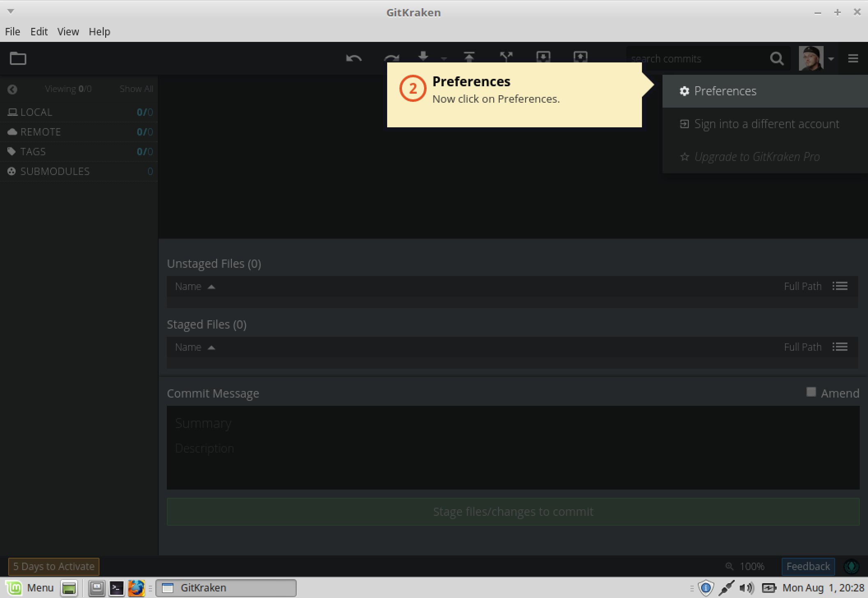Click Show All in left panel
This screenshot has width=868, height=598.
[x=136, y=89]
